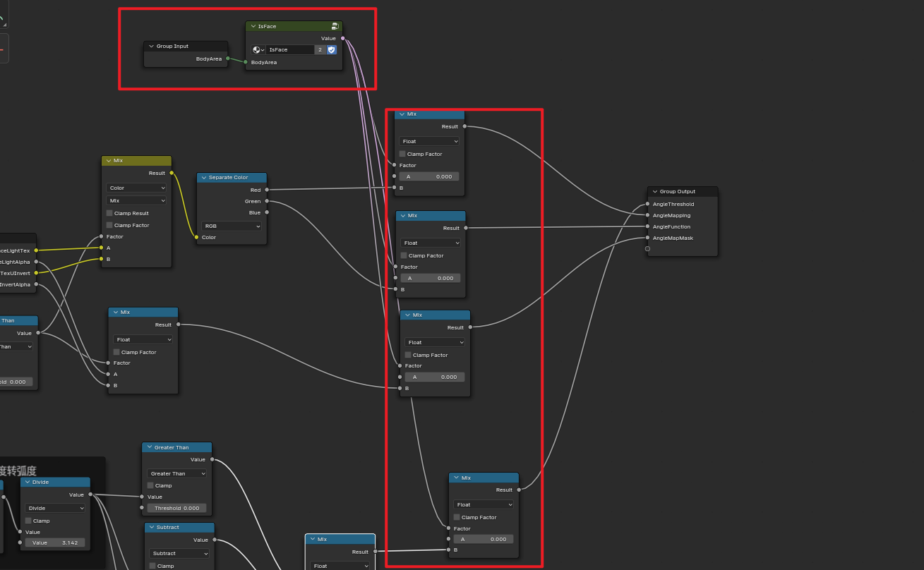
Task: Click the node group icon in IsFace header
Action: point(335,26)
